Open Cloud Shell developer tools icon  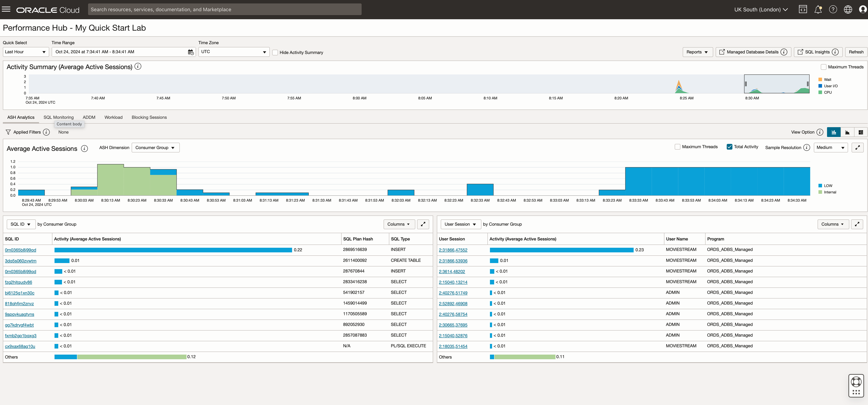click(803, 9)
